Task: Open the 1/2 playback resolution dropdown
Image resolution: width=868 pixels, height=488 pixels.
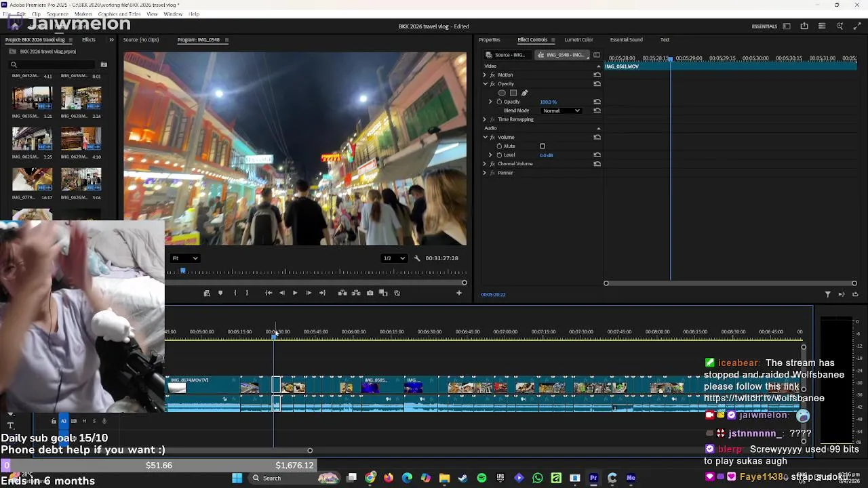Action: [394, 258]
